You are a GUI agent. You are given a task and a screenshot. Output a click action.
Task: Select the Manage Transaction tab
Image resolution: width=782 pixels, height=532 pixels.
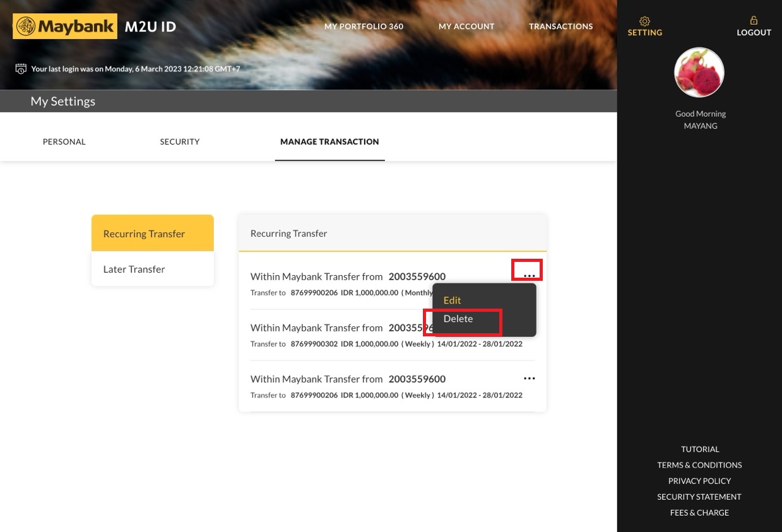(329, 142)
